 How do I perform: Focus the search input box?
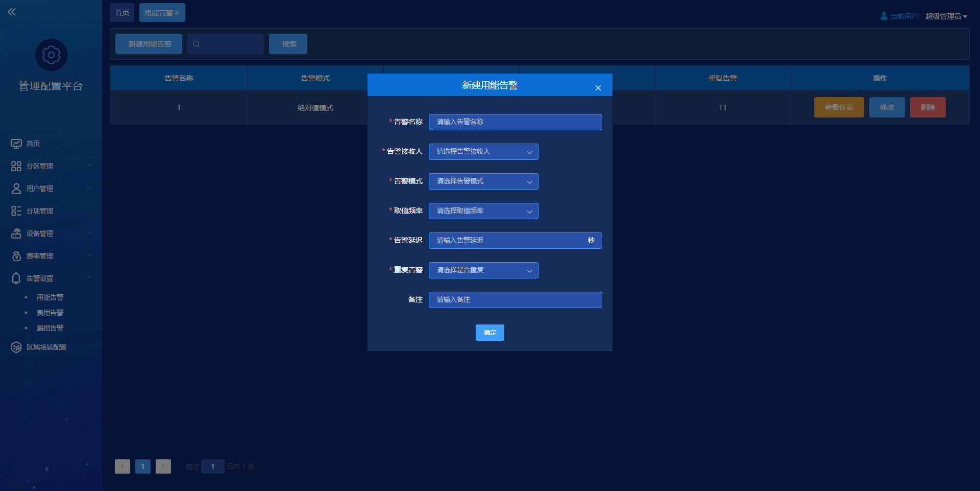click(226, 44)
